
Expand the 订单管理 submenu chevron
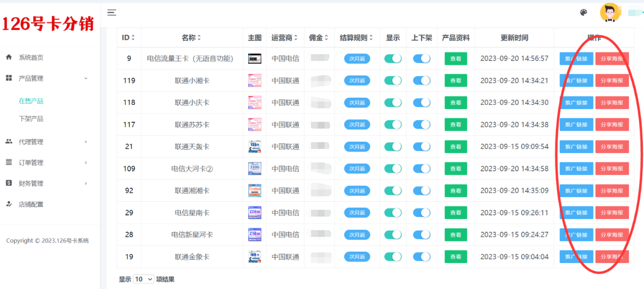point(86,162)
